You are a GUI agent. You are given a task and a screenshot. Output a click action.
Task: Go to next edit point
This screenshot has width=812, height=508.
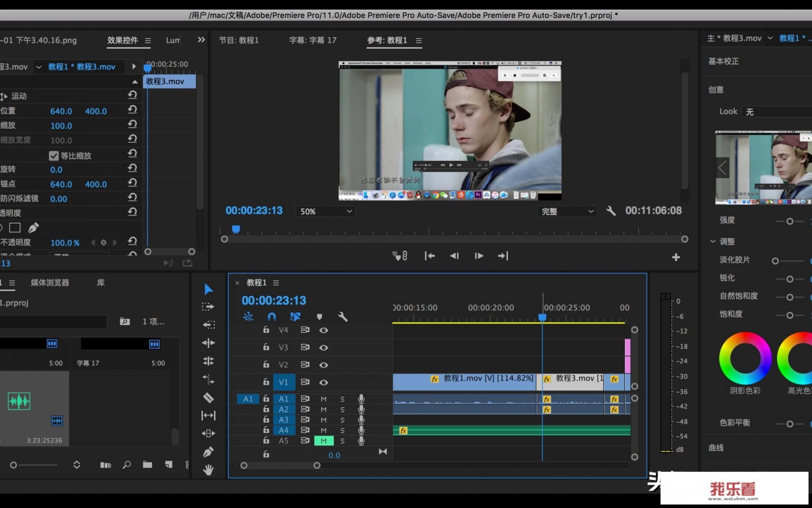(503, 256)
